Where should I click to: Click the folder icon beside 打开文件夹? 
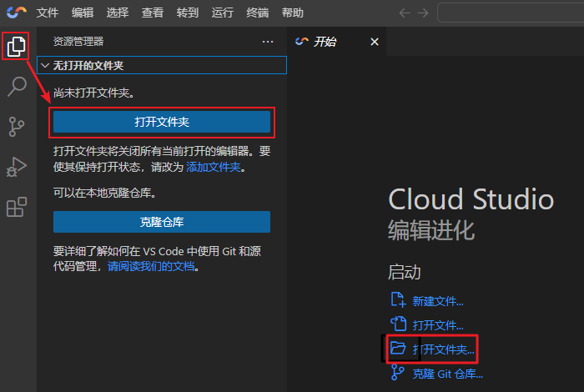click(398, 348)
